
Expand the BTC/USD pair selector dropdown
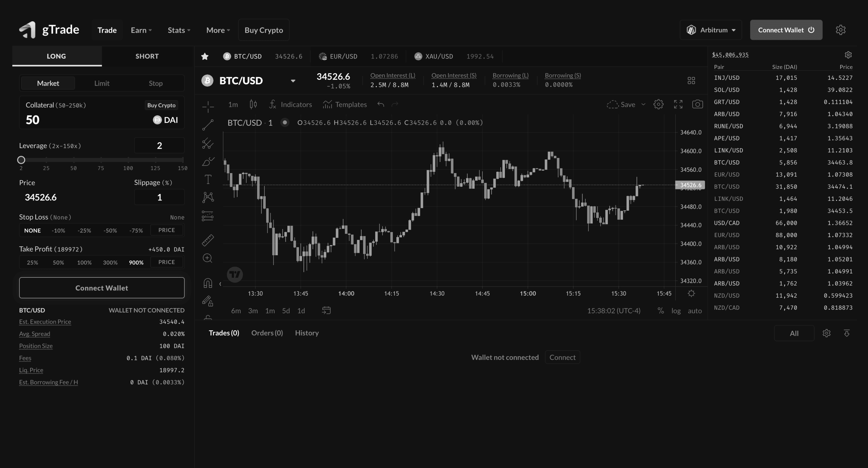pos(293,81)
